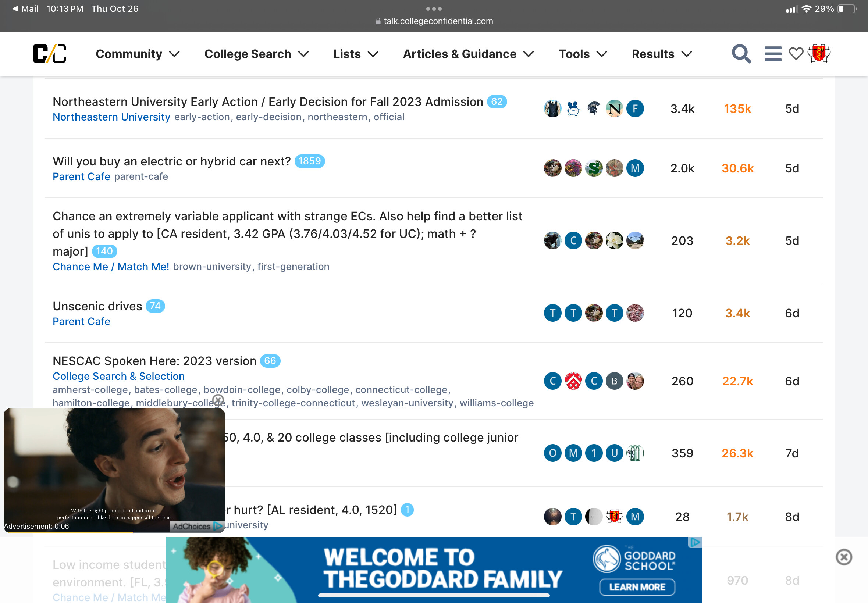Click the video ad thumbnail
The height and width of the screenshot is (603, 868).
[x=114, y=470]
